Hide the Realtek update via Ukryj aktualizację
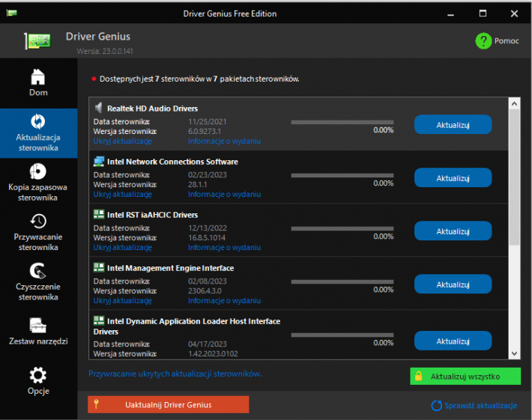This screenshot has width=532, height=420. click(122, 141)
